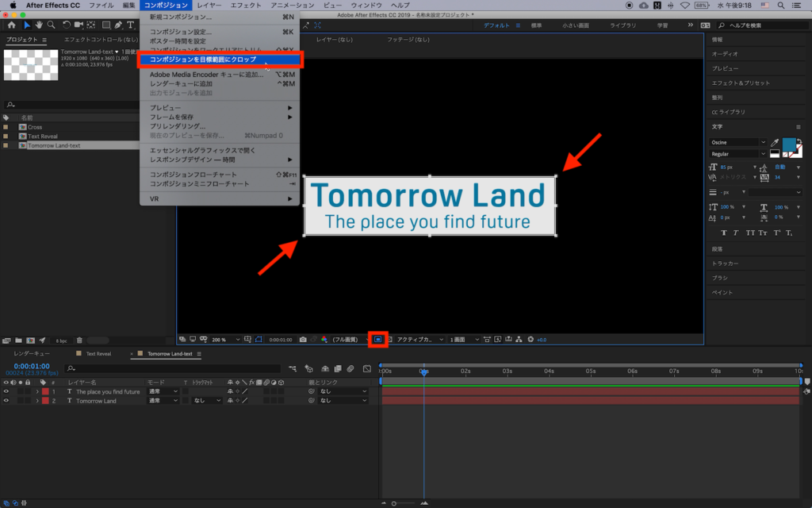Toggle Subscript in Character panel
The width and height of the screenshot is (812, 508).
[x=789, y=233]
